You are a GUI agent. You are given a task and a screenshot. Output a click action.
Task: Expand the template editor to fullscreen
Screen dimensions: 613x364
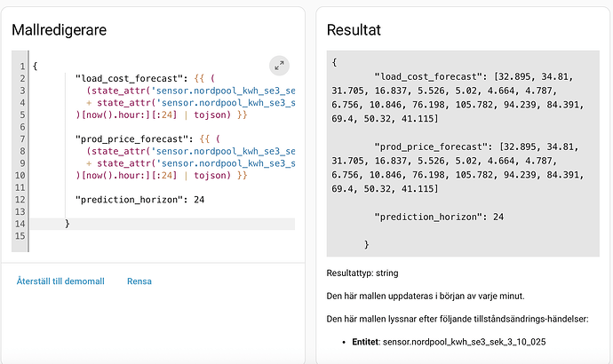279,66
